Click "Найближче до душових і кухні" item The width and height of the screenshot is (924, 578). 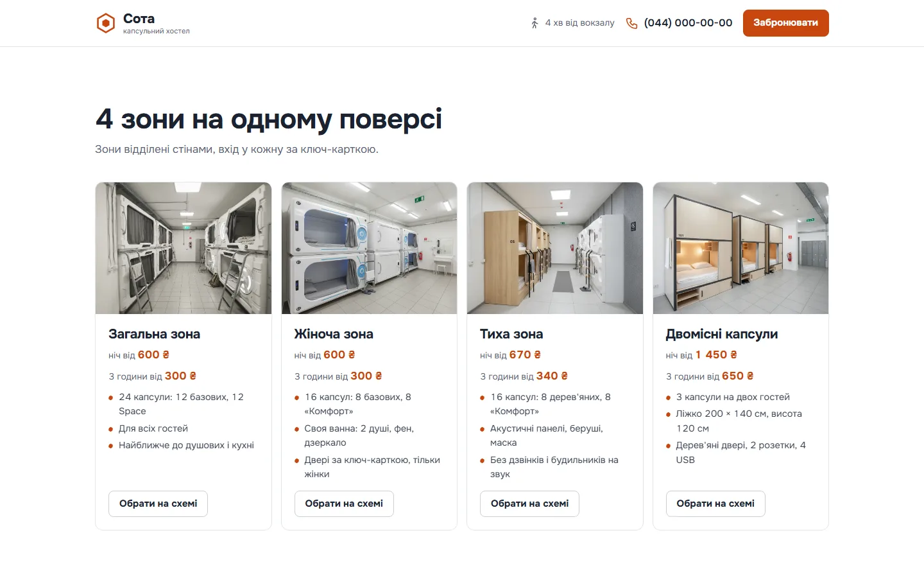(x=187, y=445)
